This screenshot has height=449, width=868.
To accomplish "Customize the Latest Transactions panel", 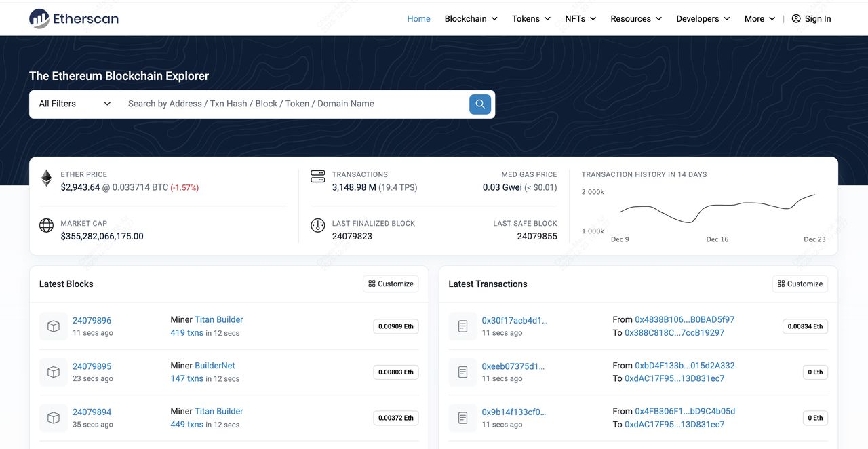I will [x=800, y=284].
